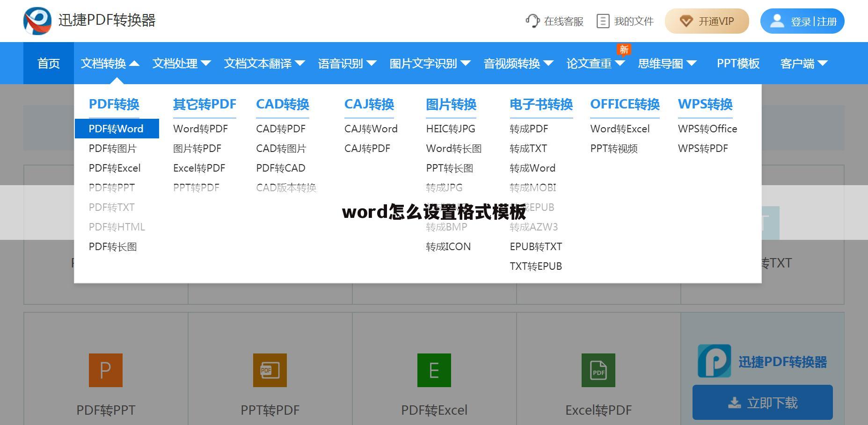
Task: Open the 我的文件 link
Action: pyautogui.click(x=625, y=21)
